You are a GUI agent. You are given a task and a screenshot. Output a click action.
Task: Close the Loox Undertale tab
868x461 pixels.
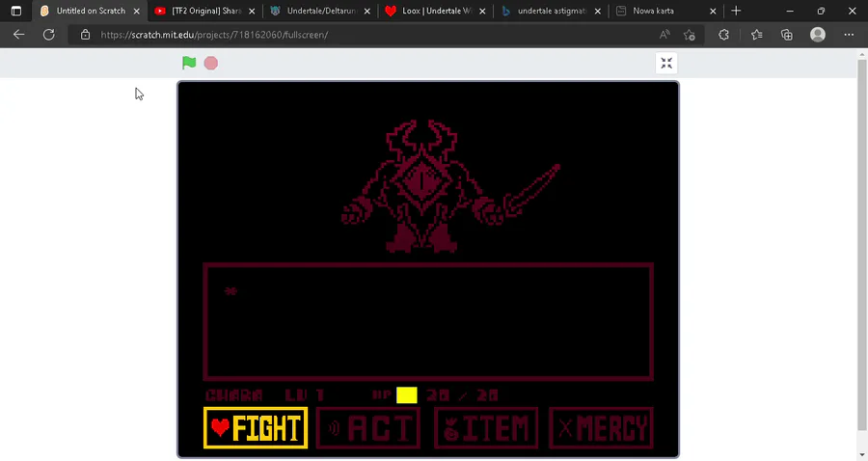click(x=482, y=11)
